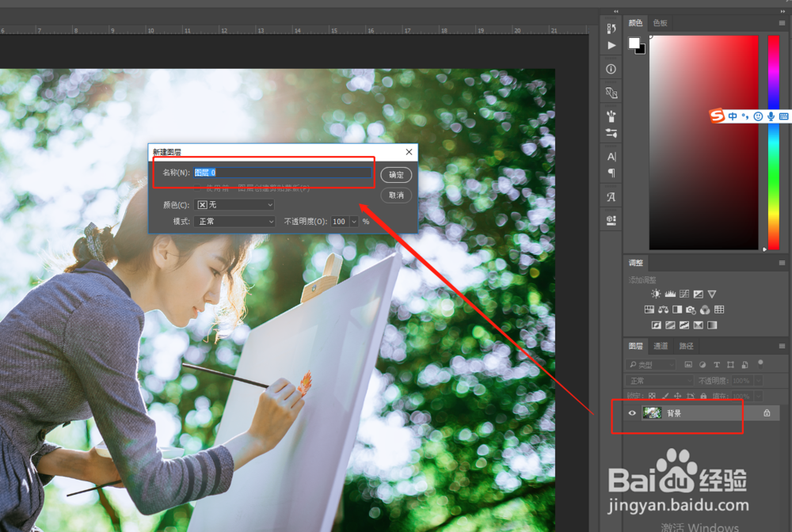Open the Adjustments panel options menu
Viewport: 792px width, 532px height.
pyautogui.click(x=782, y=263)
